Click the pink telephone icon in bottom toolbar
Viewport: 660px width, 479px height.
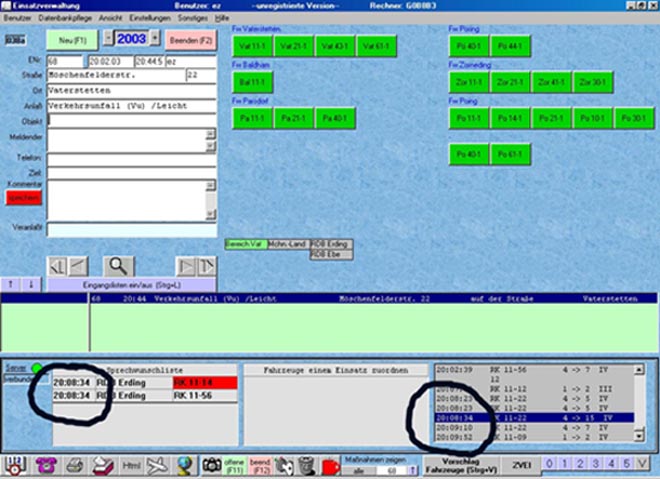tap(43, 465)
